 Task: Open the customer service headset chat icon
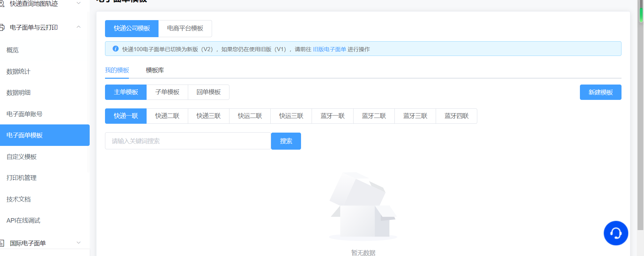615,233
